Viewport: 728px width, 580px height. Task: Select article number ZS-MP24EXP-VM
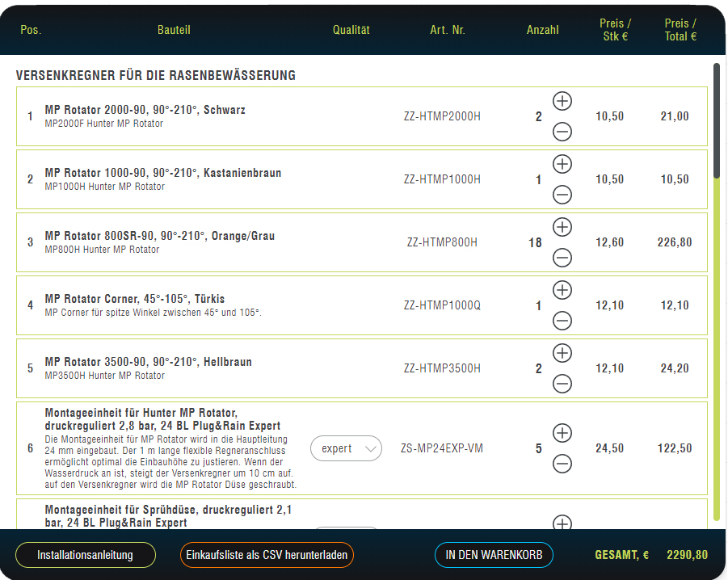[x=442, y=448]
